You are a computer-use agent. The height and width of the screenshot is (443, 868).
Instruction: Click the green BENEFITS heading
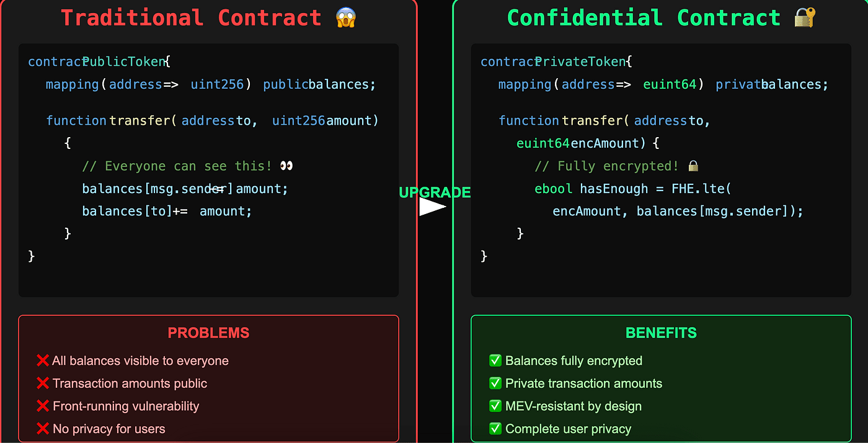click(661, 333)
